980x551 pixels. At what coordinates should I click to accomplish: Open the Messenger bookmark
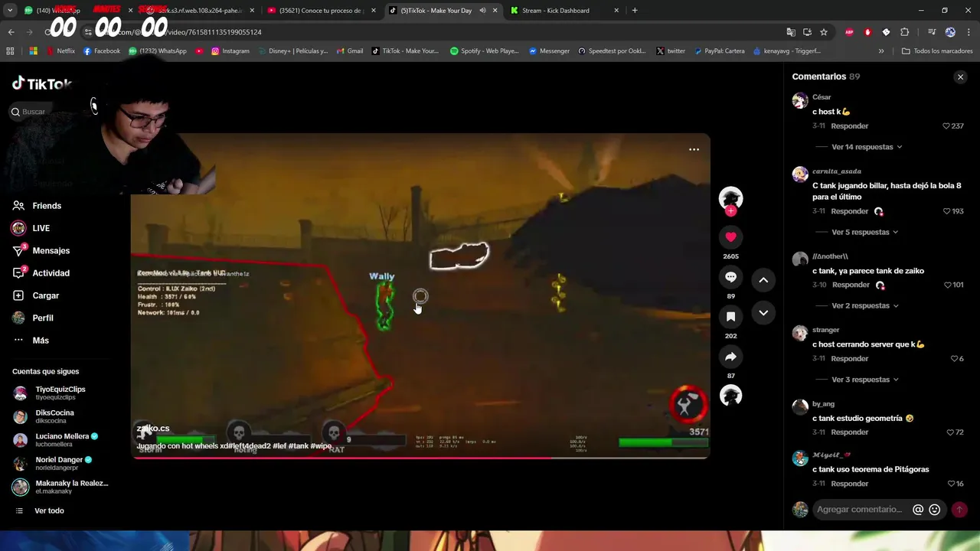[x=549, y=51]
